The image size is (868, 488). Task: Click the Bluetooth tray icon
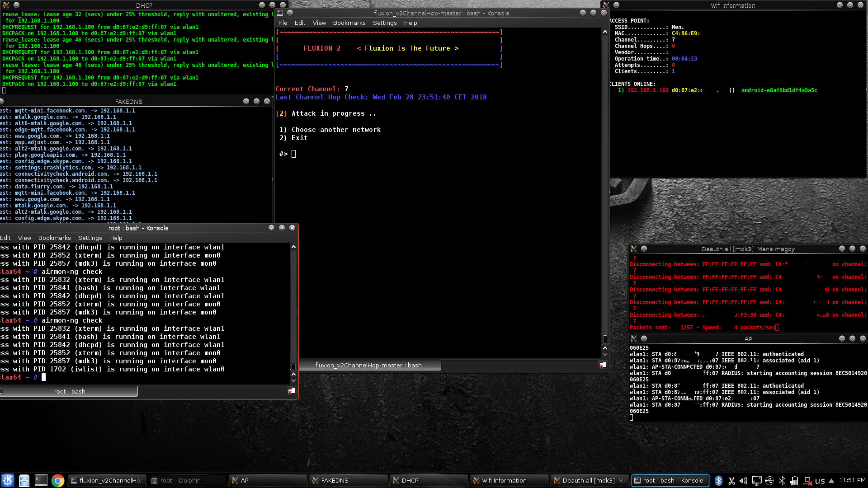pyautogui.click(x=719, y=480)
